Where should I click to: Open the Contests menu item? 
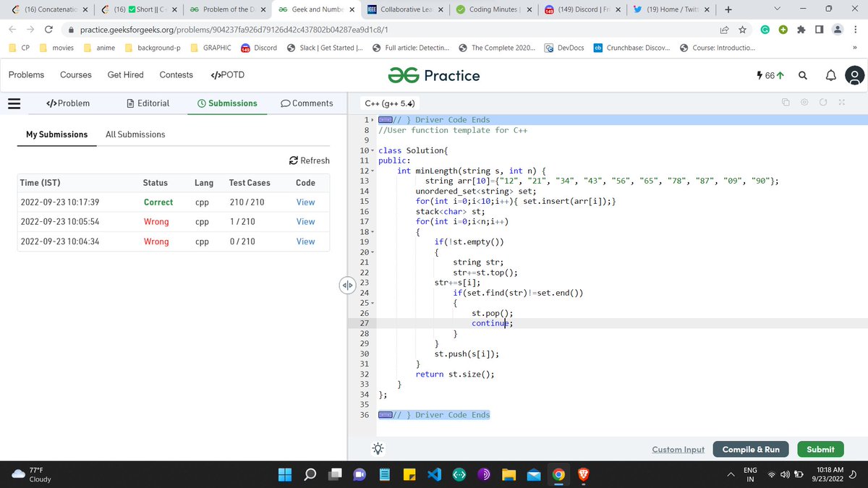pos(176,74)
